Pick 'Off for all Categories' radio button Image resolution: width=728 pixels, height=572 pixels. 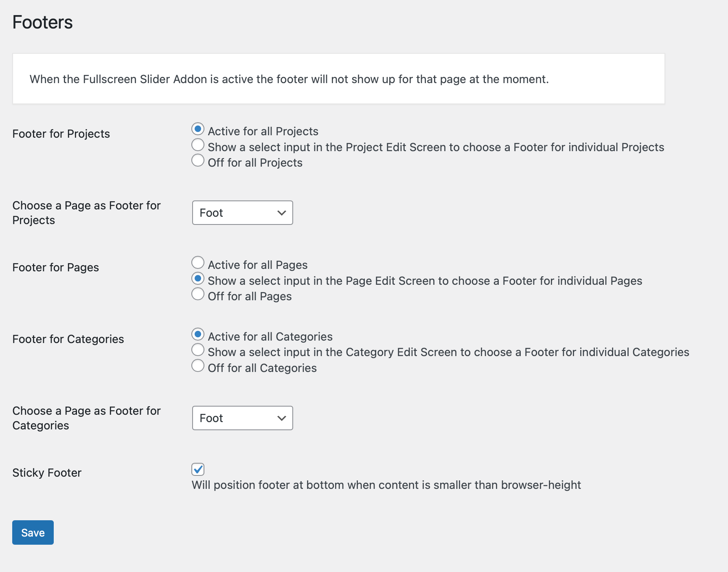coord(198,365)
